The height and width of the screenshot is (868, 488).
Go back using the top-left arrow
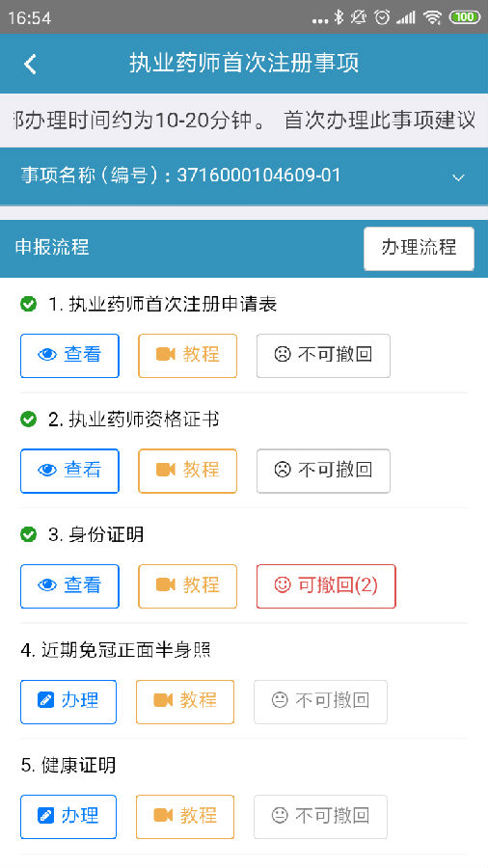tap(30, 65)
